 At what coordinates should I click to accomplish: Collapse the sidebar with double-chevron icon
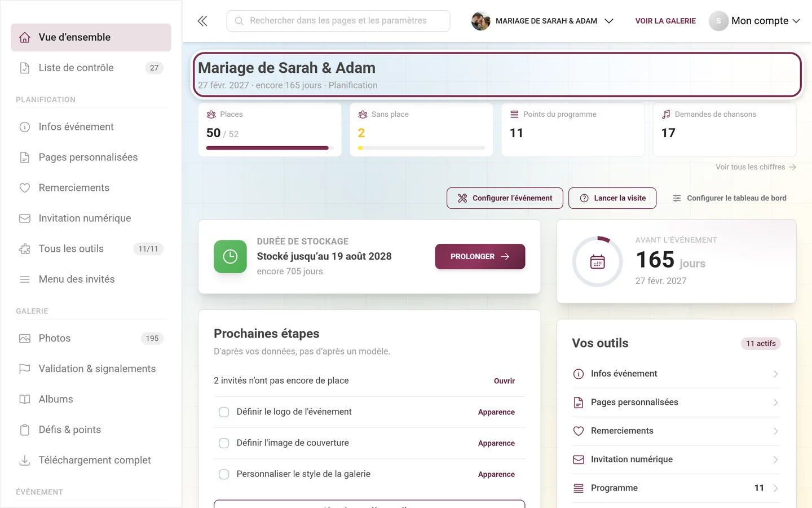[x=202, y=21]
